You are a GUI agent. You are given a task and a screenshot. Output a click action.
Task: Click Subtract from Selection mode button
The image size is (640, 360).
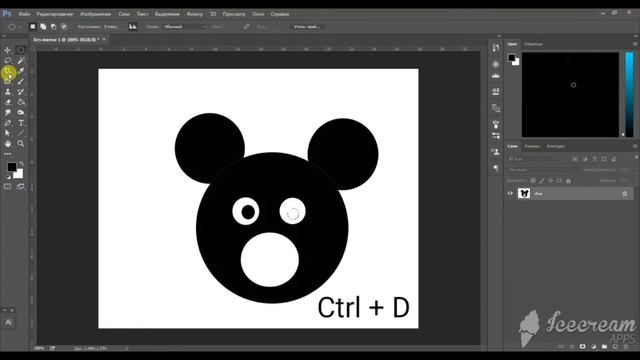(x=53, y=27)
